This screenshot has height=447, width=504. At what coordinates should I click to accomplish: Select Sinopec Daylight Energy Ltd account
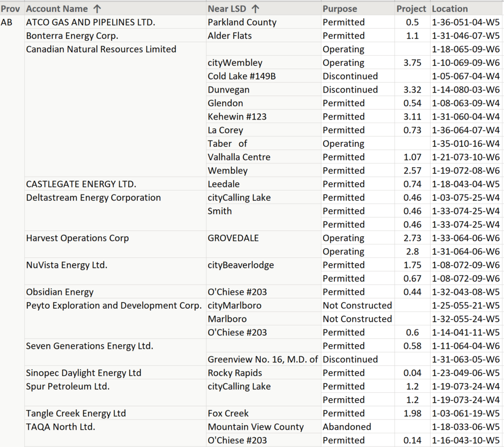tap(84, 373)
